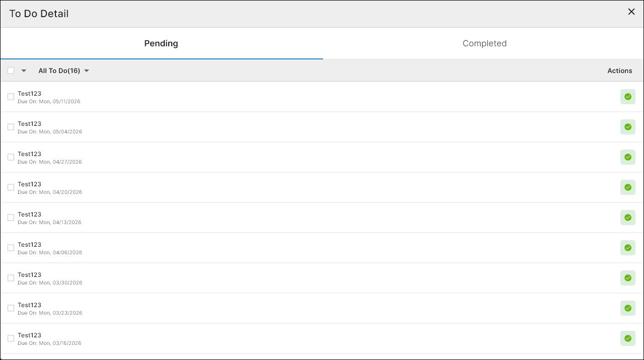Screen dimensions: 644x360
Task: Mark the 03/23/2026 task as complete
Action: [x=627, y=308]
